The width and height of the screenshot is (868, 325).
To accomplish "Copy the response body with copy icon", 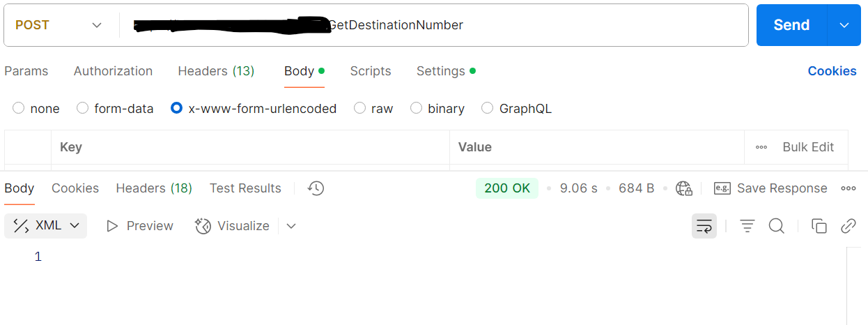I will [819, 226].
